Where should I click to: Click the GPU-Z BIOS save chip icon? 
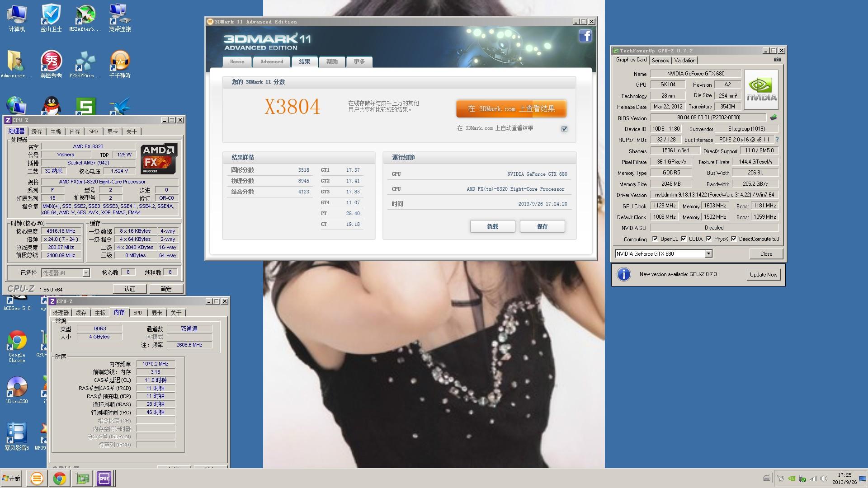(774, 117)
